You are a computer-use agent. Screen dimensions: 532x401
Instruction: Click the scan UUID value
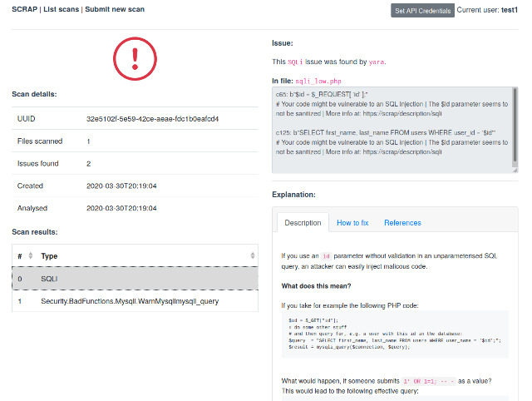[152, 119]
